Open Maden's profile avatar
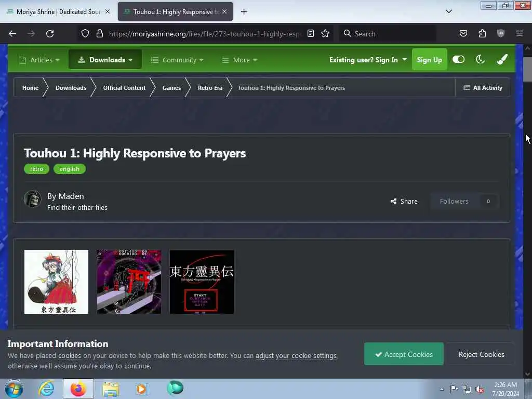This screenshot has width=532, height=399. click(x=33, y=199)
